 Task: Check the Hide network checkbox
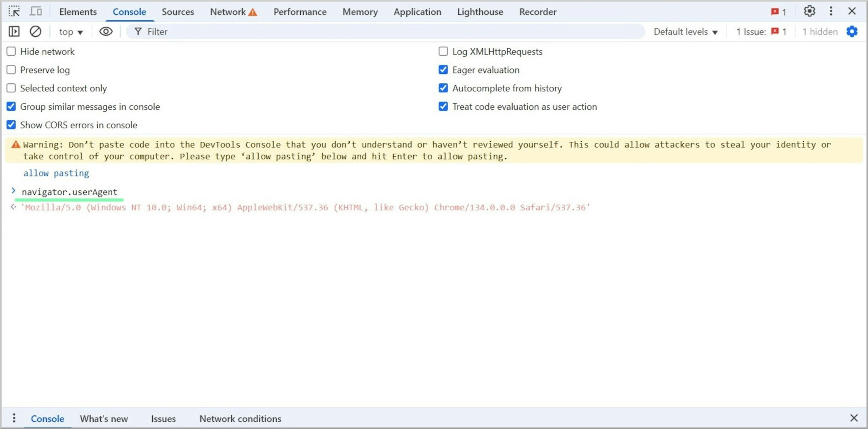[x=11, y=51]
